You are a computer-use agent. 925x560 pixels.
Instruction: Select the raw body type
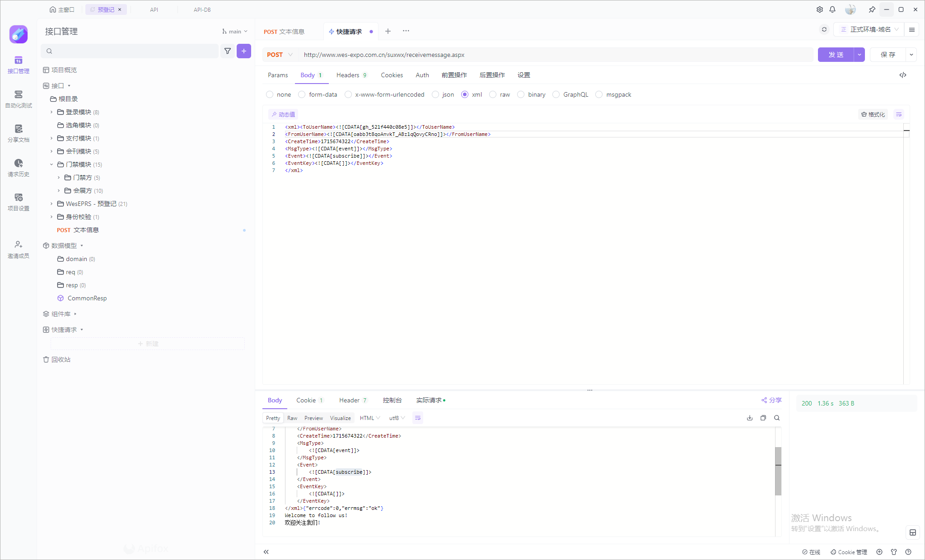[x=493, y=94]
